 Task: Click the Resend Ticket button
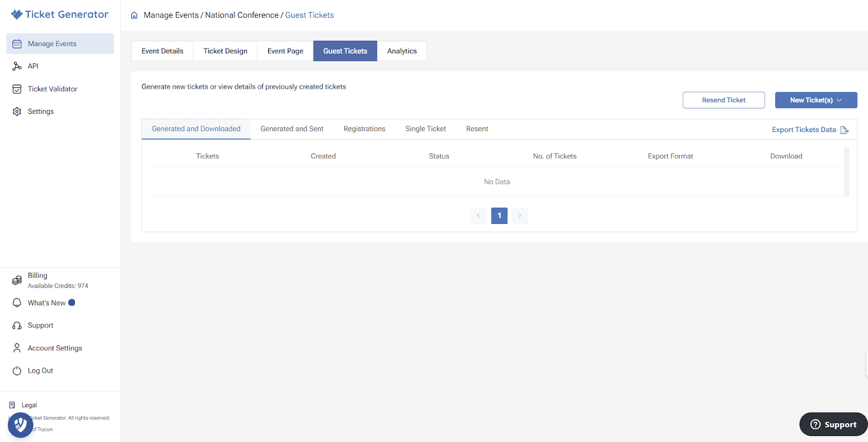click(x=724, y=100)
